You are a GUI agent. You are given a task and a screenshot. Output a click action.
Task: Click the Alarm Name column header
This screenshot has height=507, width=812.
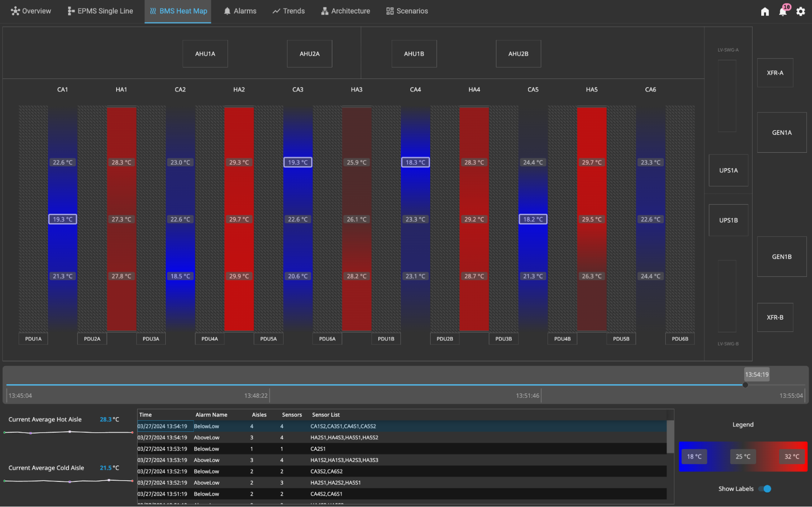pyautogui.click(x=211, y=415)
